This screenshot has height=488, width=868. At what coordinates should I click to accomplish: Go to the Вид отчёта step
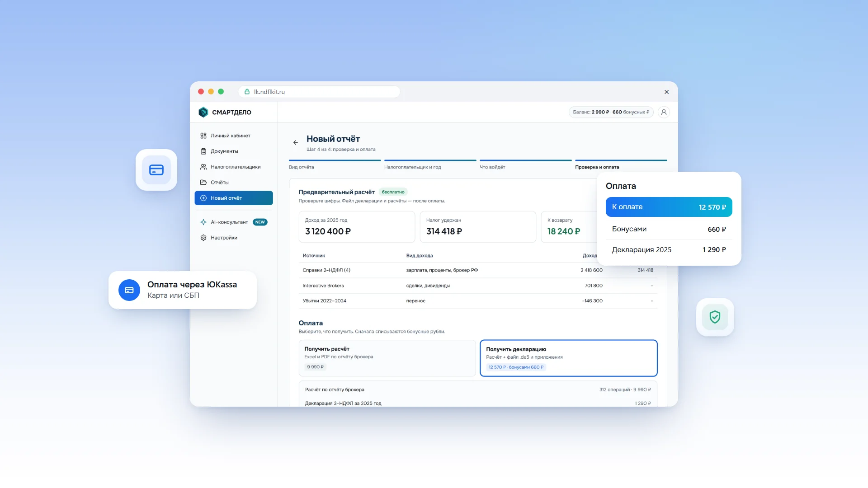pyautogui.click(x=335, y=165)
